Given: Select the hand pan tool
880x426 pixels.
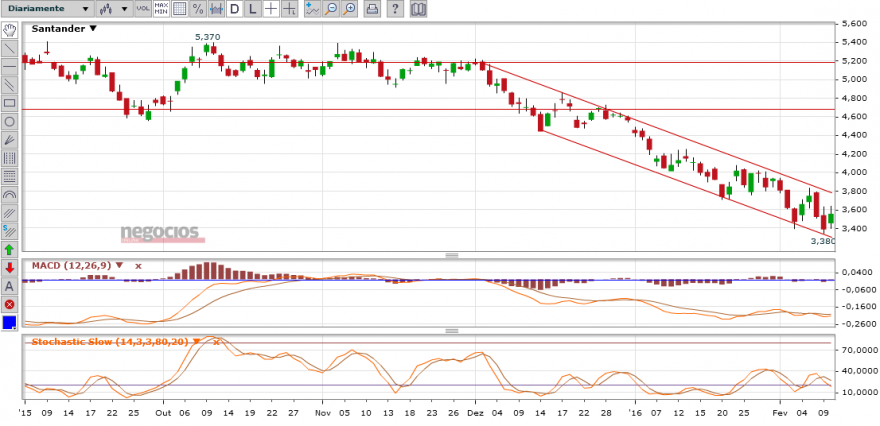Looking at the screenshot, I should [10, 30].
